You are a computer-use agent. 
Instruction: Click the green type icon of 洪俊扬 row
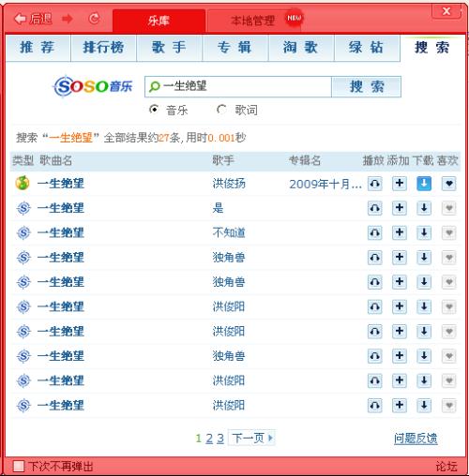pyautogui.click(x=23, y=183)
